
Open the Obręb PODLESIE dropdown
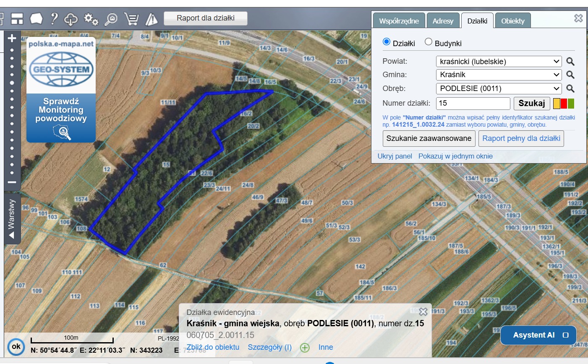[499, 88]
